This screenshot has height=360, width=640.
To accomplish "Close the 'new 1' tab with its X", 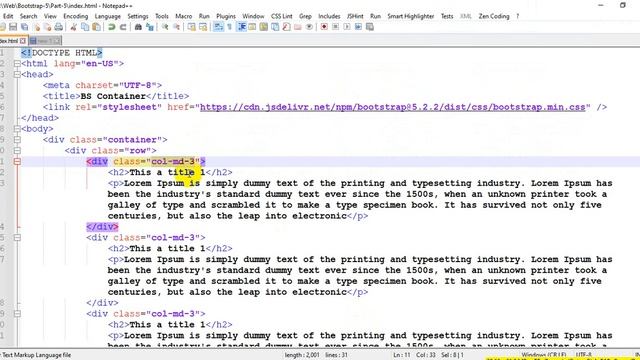I will [x=57, y=41].
